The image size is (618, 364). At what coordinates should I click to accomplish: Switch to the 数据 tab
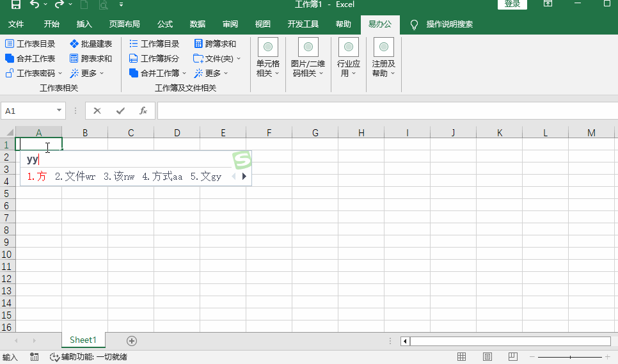[198, 24]
